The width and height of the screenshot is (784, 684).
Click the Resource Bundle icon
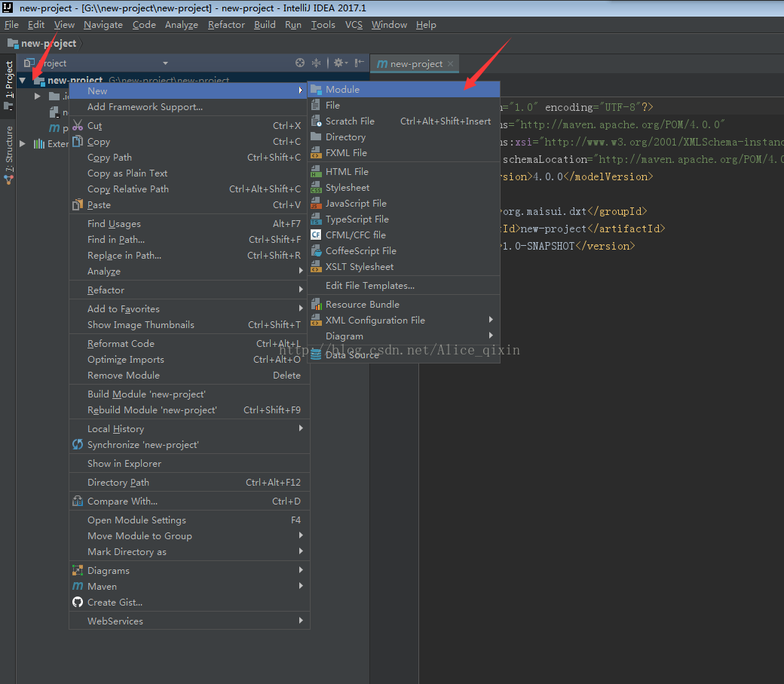point(316,304)
